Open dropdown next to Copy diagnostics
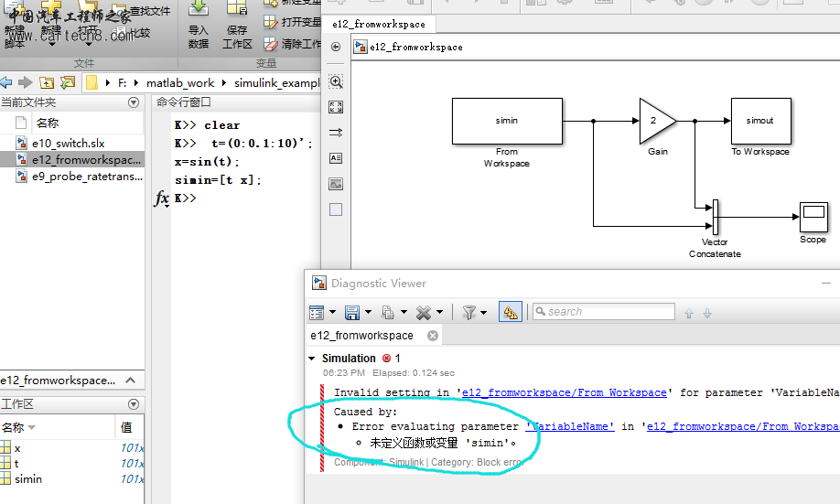The height and width of the screenshot is (504, 840). [x=404, y=312]
